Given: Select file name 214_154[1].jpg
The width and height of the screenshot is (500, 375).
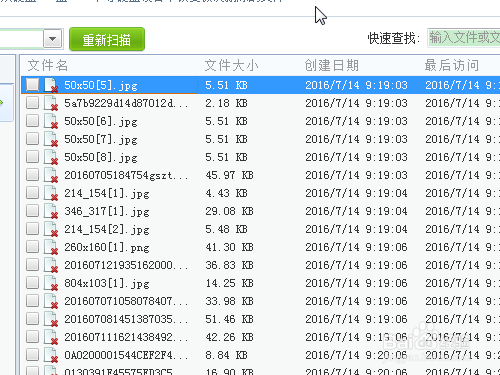Looking at the screenshot, I should (x=107, y=193).
